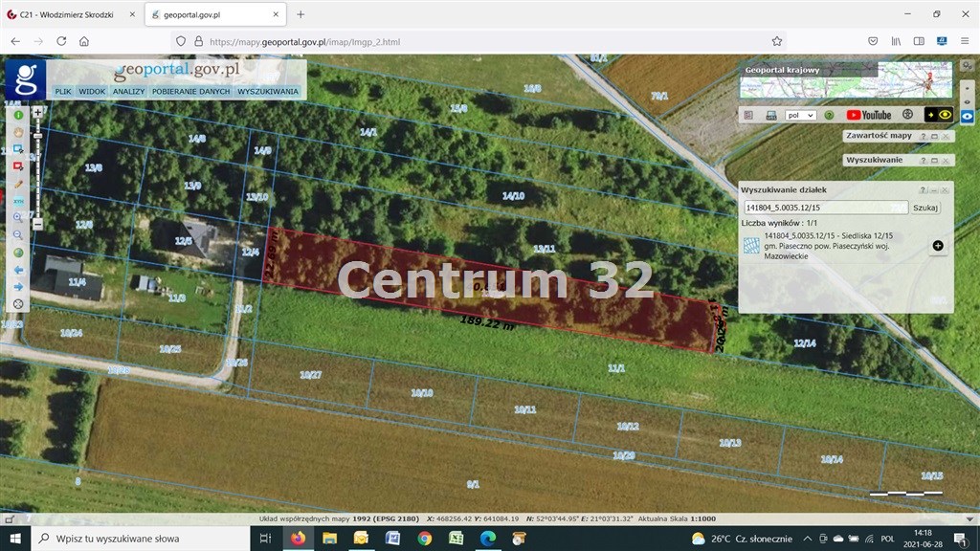Activate the XYH coordinates tool
The height and width of the screenshot is (551, 980).
click(x=17, y=201)
